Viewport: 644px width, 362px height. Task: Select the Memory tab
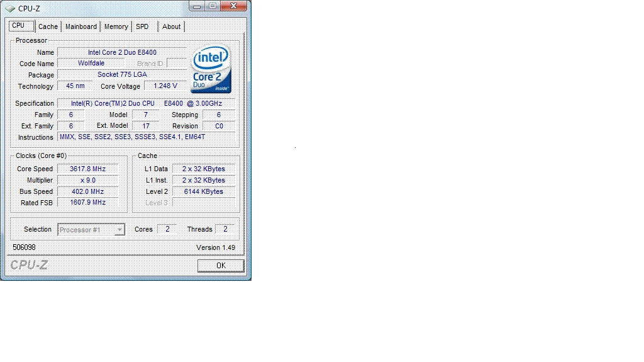(116, 26)
